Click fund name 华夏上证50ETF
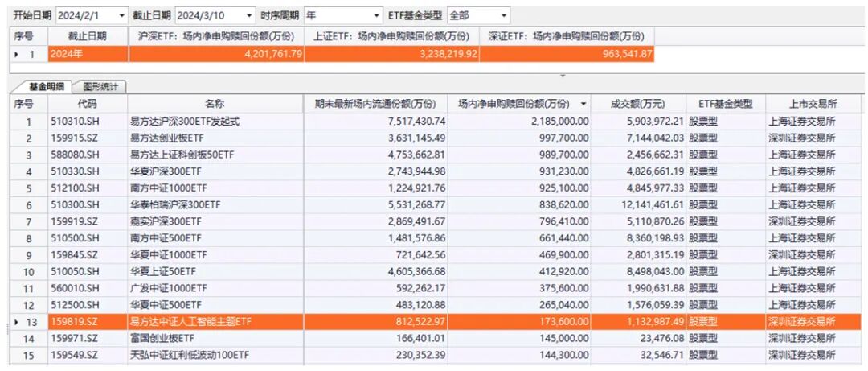The width and height of the screenshot is (868, 371). click(x=162, y=272)
